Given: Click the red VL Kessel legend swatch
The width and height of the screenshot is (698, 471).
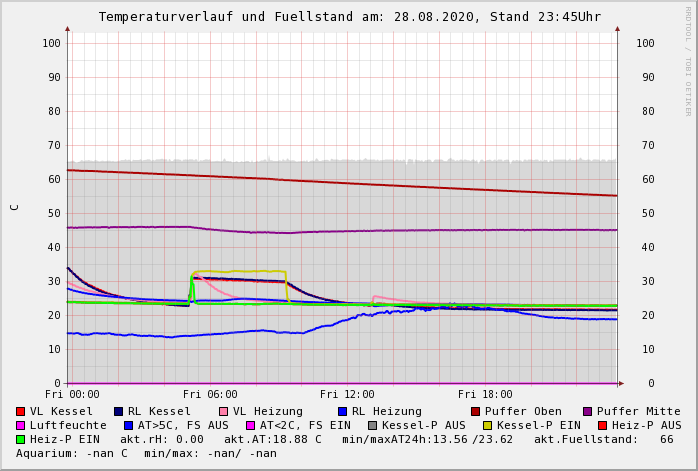Looking at the screenshot, I should pos(21,411).
